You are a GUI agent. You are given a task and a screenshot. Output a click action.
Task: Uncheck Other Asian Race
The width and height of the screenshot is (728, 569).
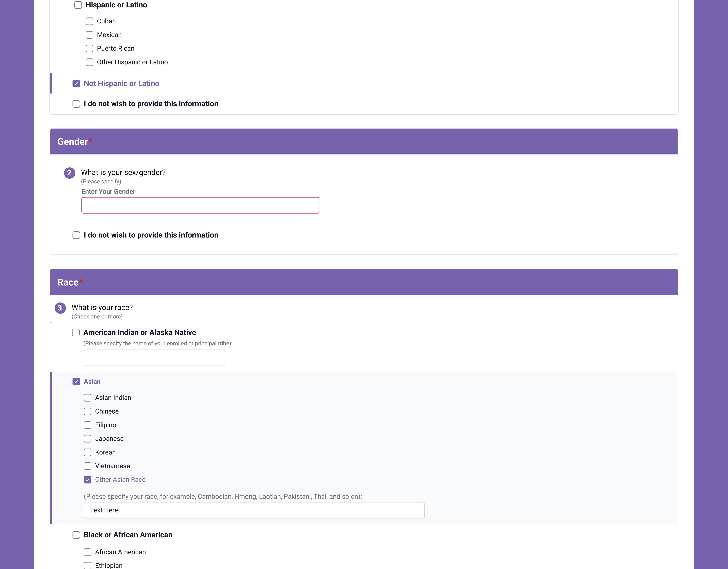pos(88,480)
